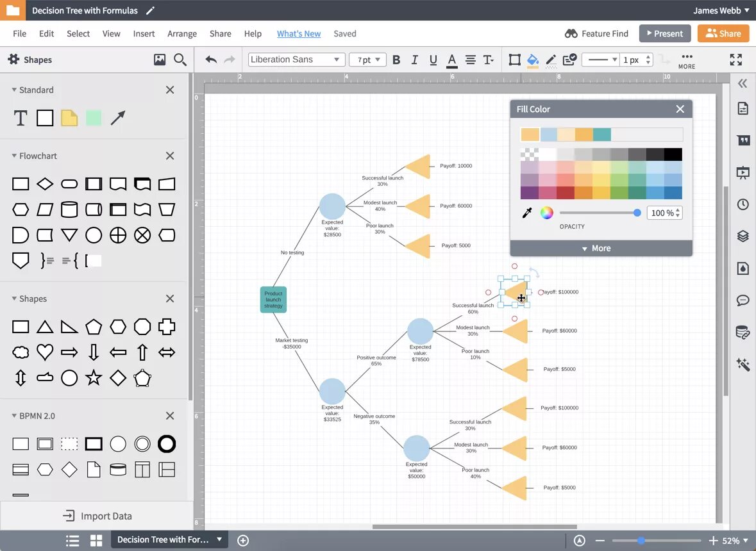Enter fullscreen mode with expand icon

pos(735,60)
